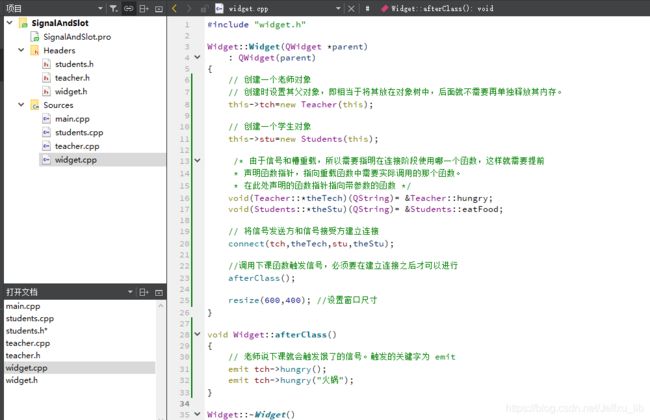Screen dimensions: 650x420
Task: Open SignalAndSlot.pro in the project tree
Action: (77, 36)
